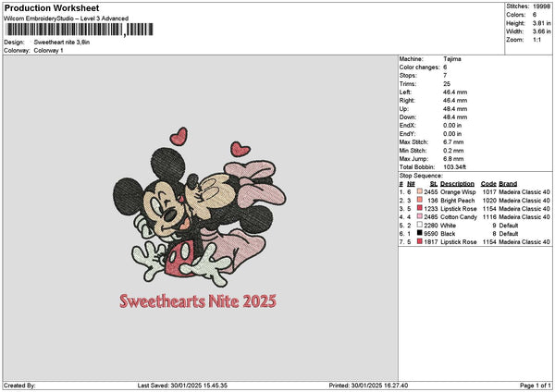Click 'Madeira Classic 40' in Bright Peach row
Viewport: 555px width, 392px height.
tap(524, 201)
